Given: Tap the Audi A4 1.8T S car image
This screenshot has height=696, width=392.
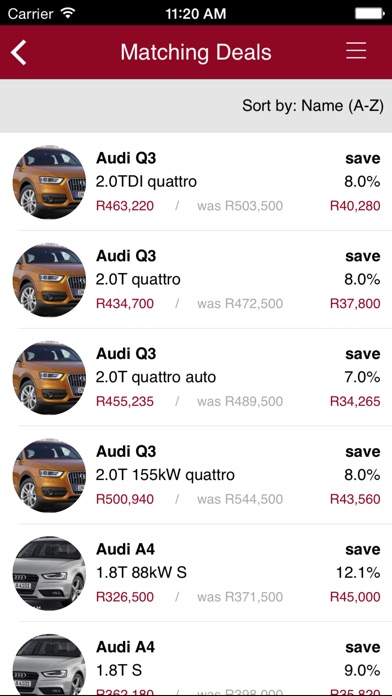Looking at the screenshot, I should pyautogui.click(x=49, y=664).
